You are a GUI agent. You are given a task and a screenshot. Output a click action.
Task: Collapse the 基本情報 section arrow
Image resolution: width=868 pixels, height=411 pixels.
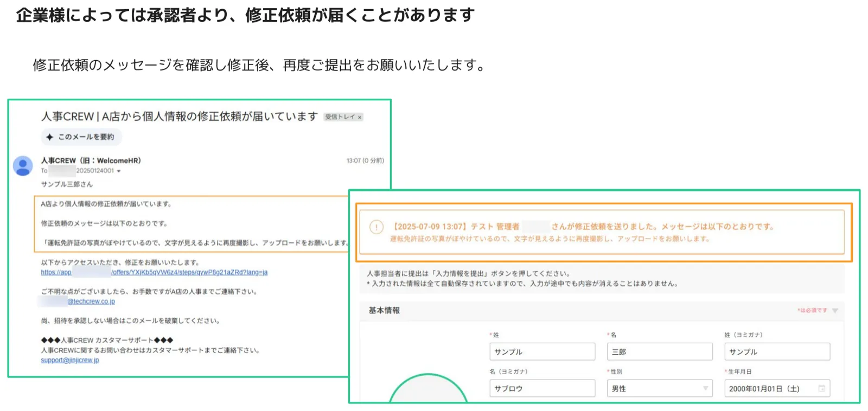(x=835, y=311)
